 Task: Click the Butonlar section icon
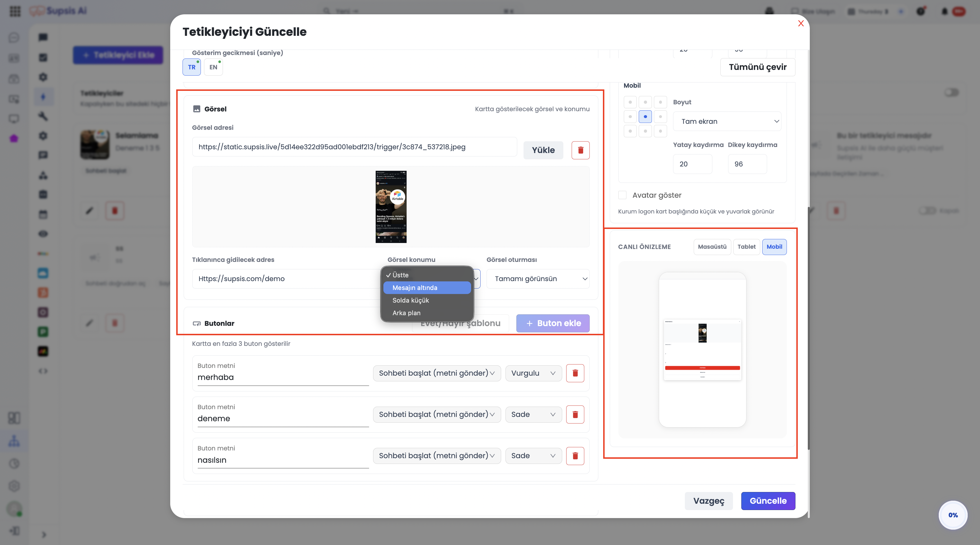[x=197, y=324]
